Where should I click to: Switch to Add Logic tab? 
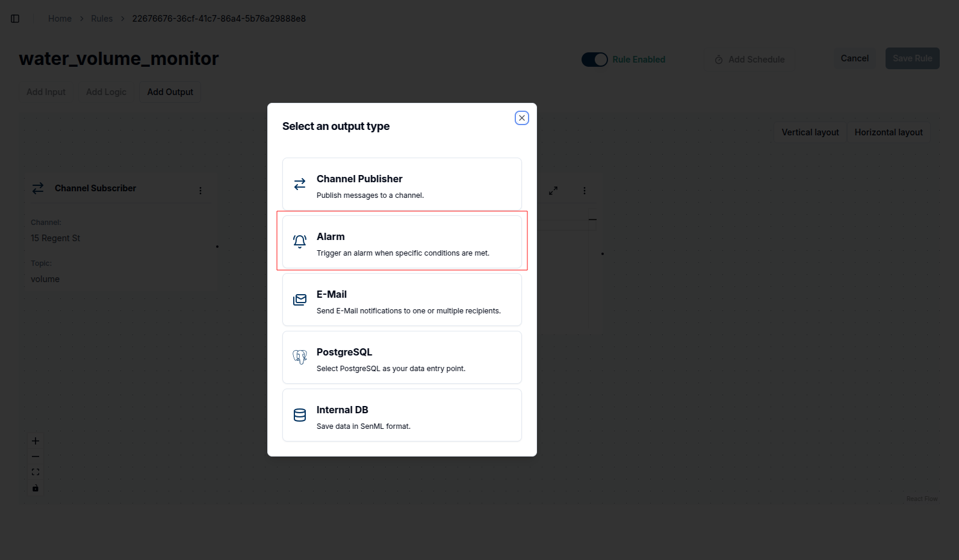tap(107, 92)
